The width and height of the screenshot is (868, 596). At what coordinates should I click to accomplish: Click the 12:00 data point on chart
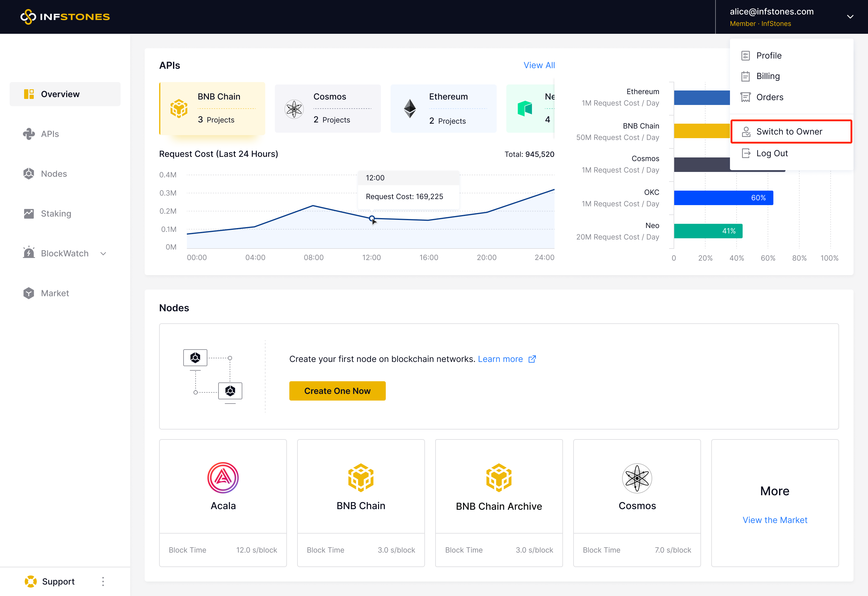coord(372,218)
